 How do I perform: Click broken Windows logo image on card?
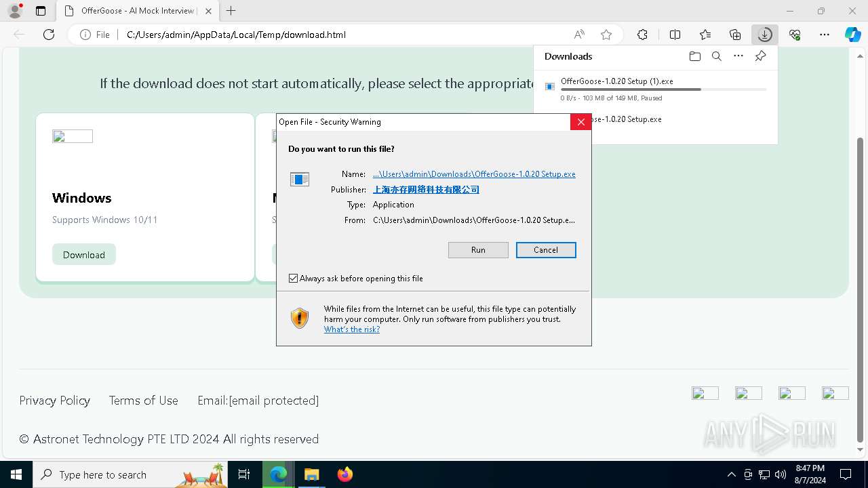click(x=73, y=136)
